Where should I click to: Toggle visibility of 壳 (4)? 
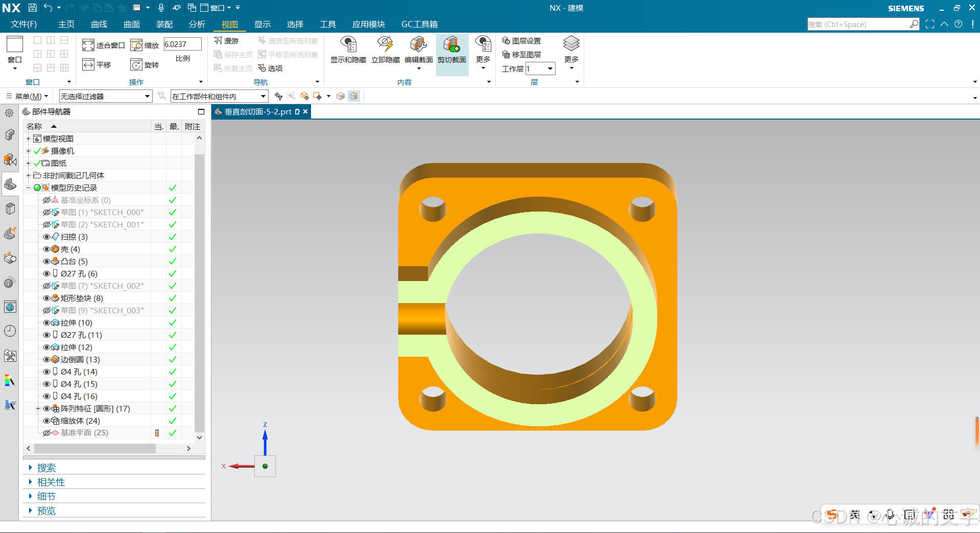pyautogui.click(x=46, y=249)
